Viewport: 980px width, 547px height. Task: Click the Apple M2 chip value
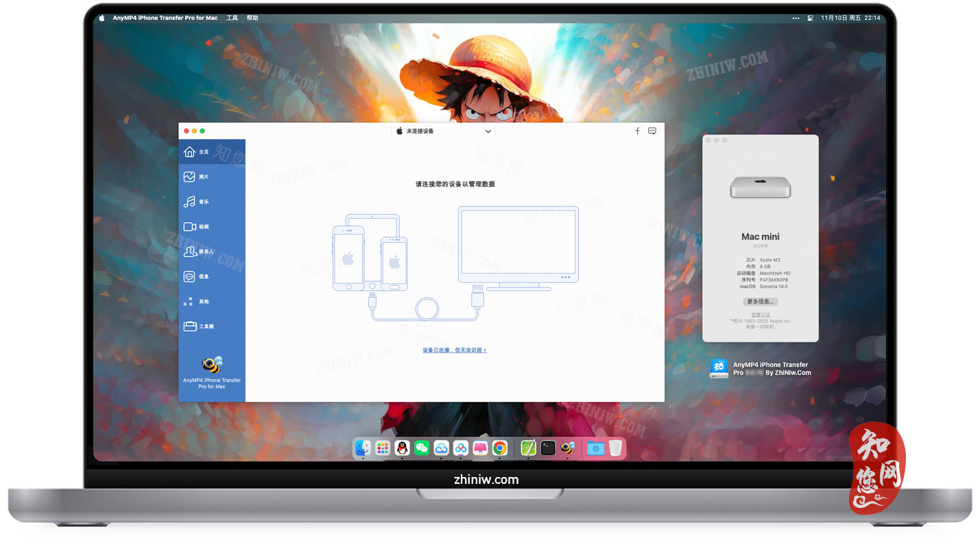tap(770, 260)
